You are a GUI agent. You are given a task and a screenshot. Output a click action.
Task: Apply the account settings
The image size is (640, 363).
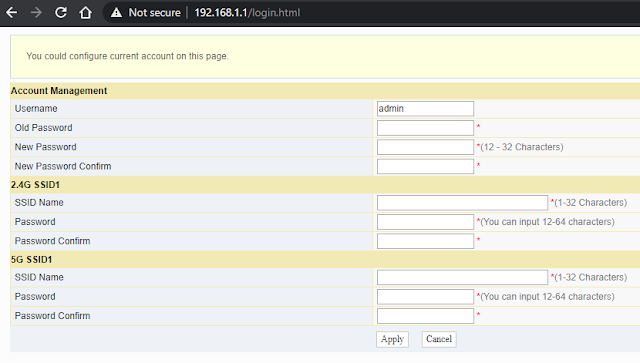tap(392, 339)
